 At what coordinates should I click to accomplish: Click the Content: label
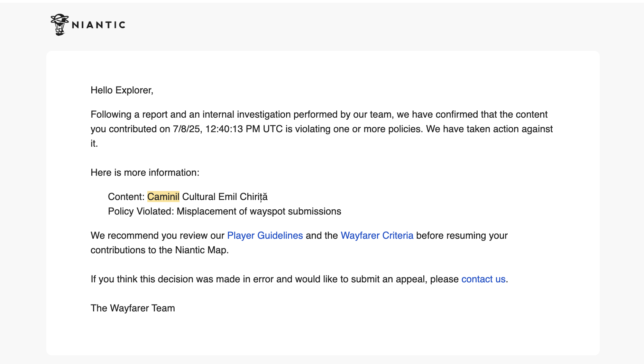click(x=126, y=197)
